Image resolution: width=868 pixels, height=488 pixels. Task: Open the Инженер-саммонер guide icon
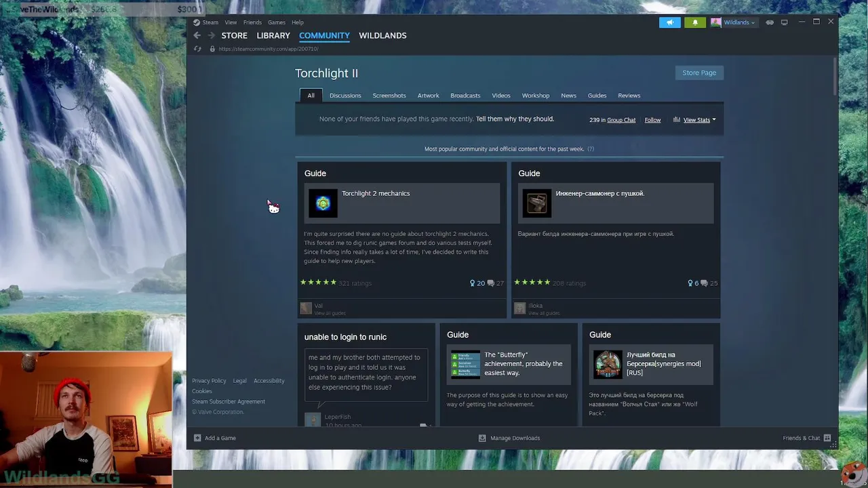point(537,203)
